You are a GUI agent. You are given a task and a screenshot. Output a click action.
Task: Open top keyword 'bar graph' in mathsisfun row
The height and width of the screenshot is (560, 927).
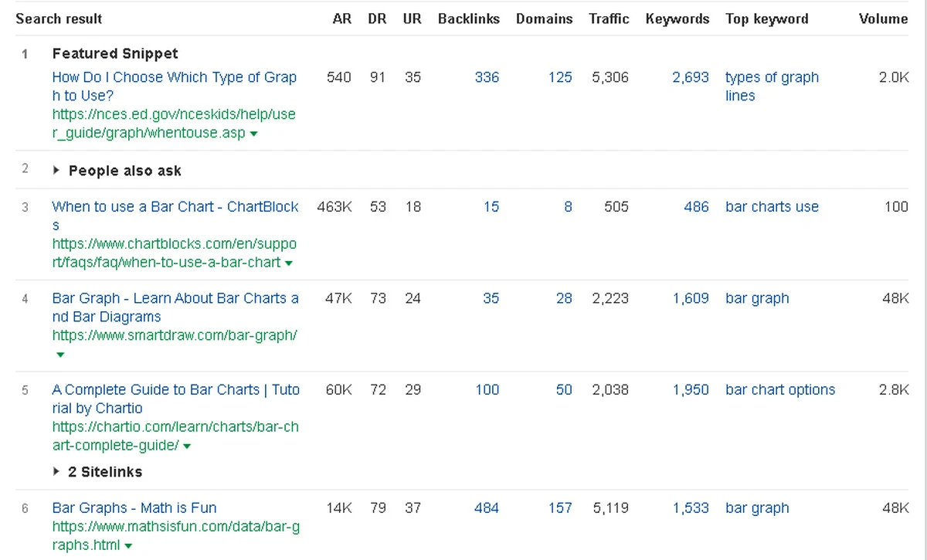[757, 508]
